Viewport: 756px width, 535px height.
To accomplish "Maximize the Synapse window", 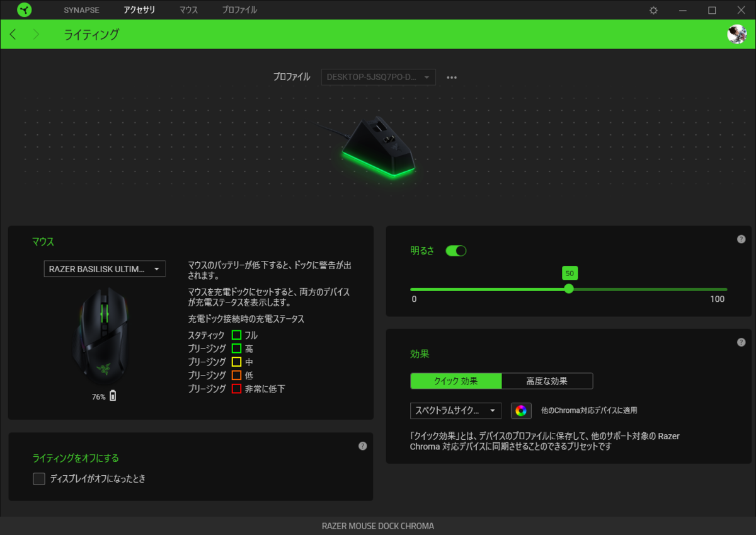I will tap(712, 10).
